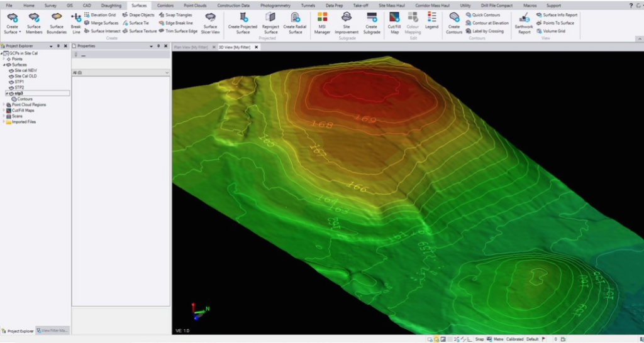The image size is (644, 343).
Task: Click the Legend command
Action: coord(431,21)
